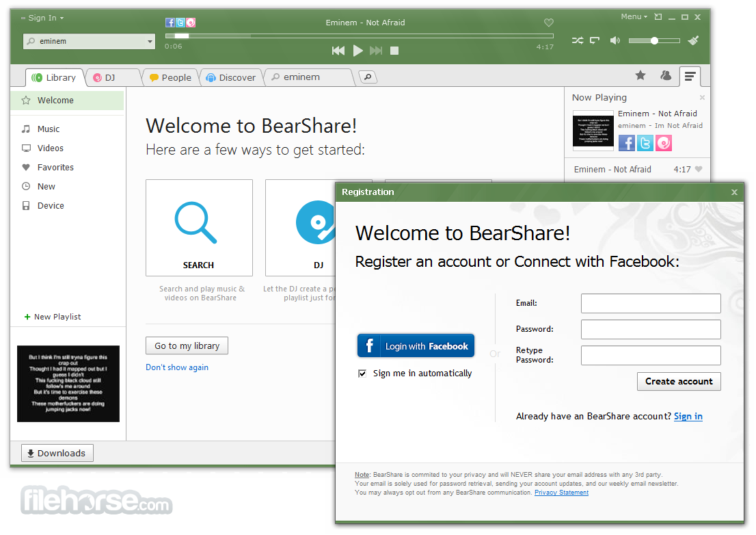Uncheck Sign me in automatically
Screen dimensions: 756x535
tap(362, 373)
